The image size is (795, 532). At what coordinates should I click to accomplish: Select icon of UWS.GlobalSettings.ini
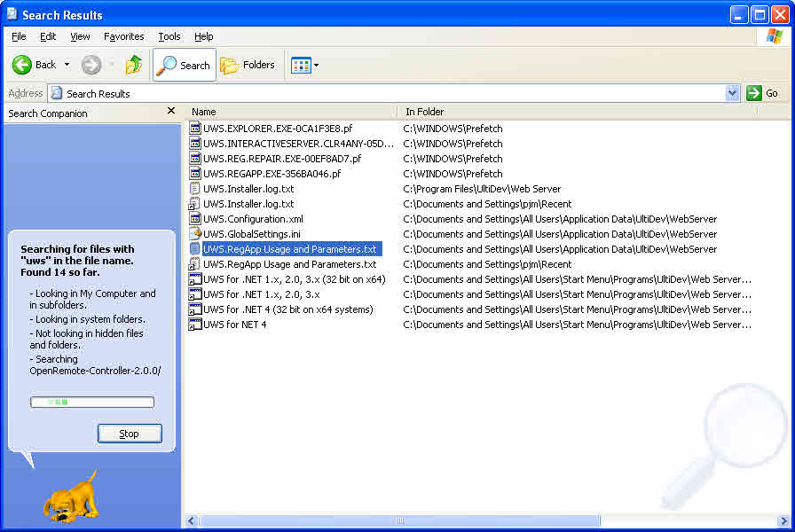click(194, 233)
